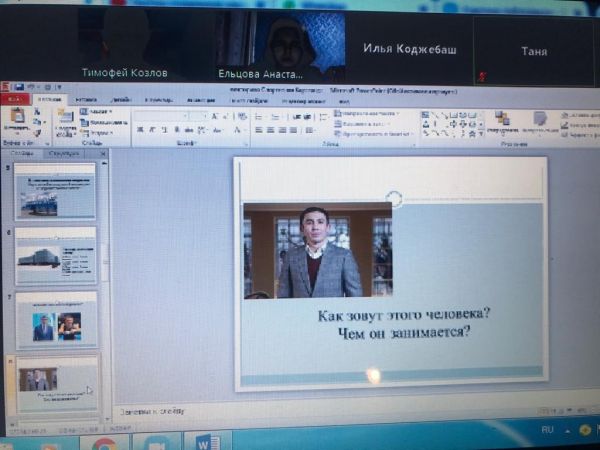Toggle bold formatting in the Font group
600x450 pixels.
click(x=139, y=130)
